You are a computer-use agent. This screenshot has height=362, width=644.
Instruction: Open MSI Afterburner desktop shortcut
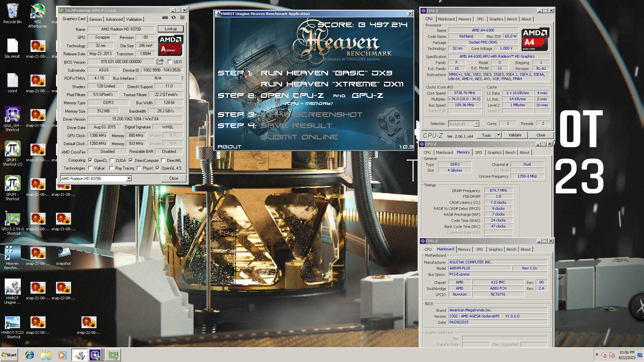[38, 16]
